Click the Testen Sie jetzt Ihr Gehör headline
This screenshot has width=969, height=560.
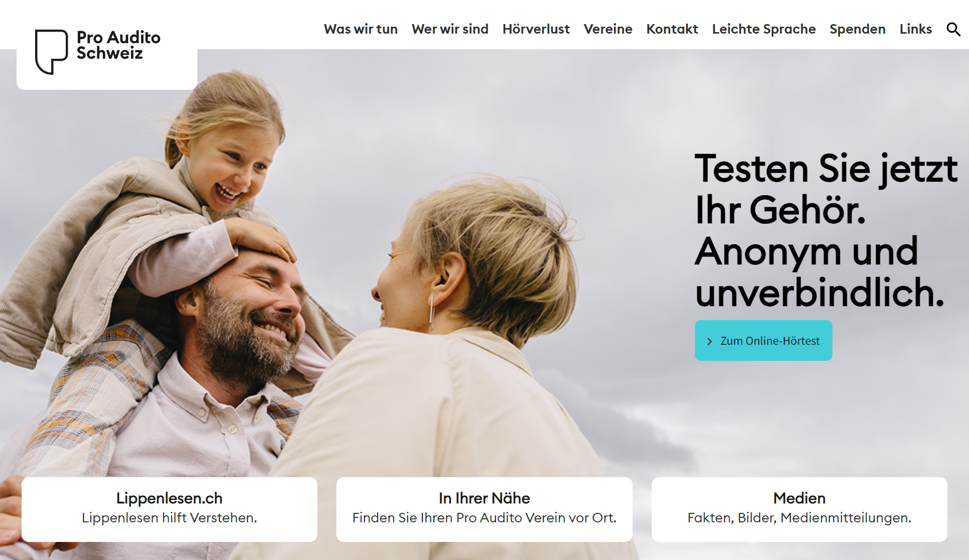coord(826,230)
